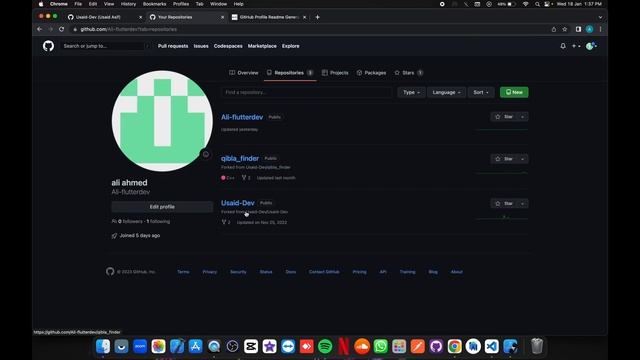Launch Zoom from the dock

coord(140,346)
